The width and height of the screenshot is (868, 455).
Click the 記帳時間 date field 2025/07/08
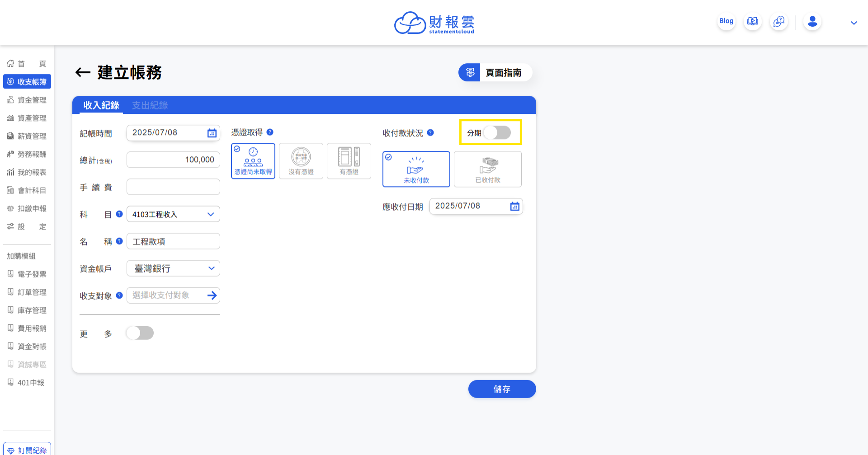click(x=173, y=133)
